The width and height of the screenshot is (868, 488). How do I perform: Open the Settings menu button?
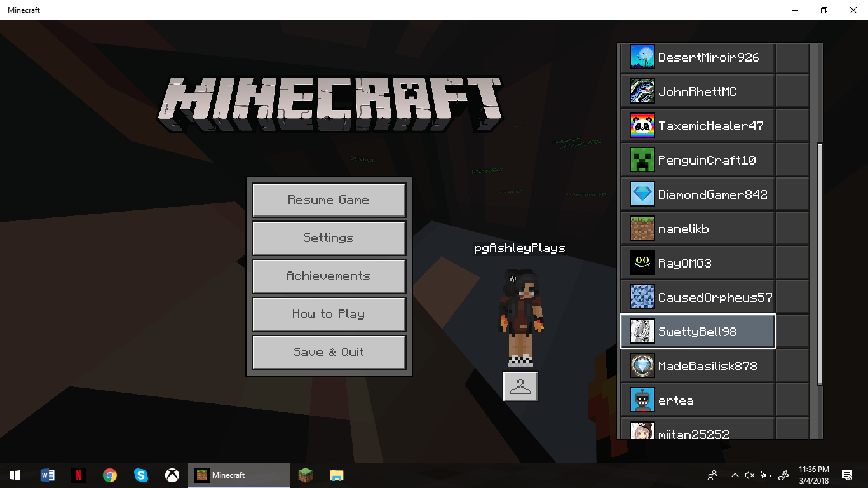click(x=329, y=238)
